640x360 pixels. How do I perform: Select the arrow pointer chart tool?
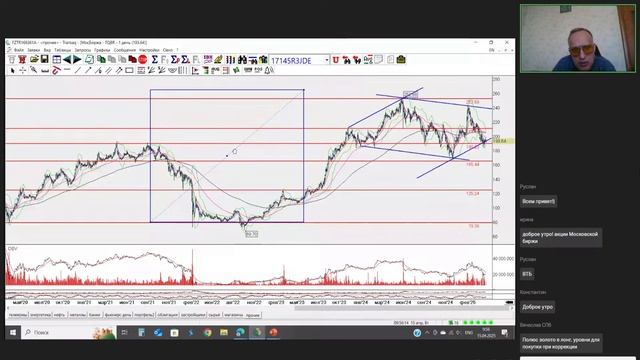click(12, 71)
